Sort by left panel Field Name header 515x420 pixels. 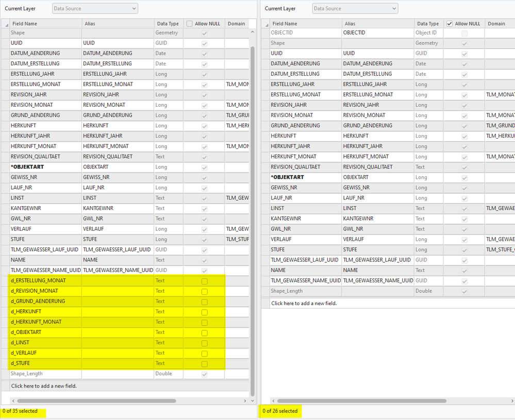[46, 24]
